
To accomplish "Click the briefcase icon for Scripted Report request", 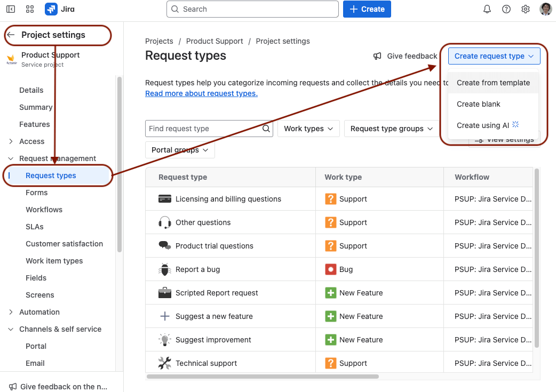I will tap(164, 293).
